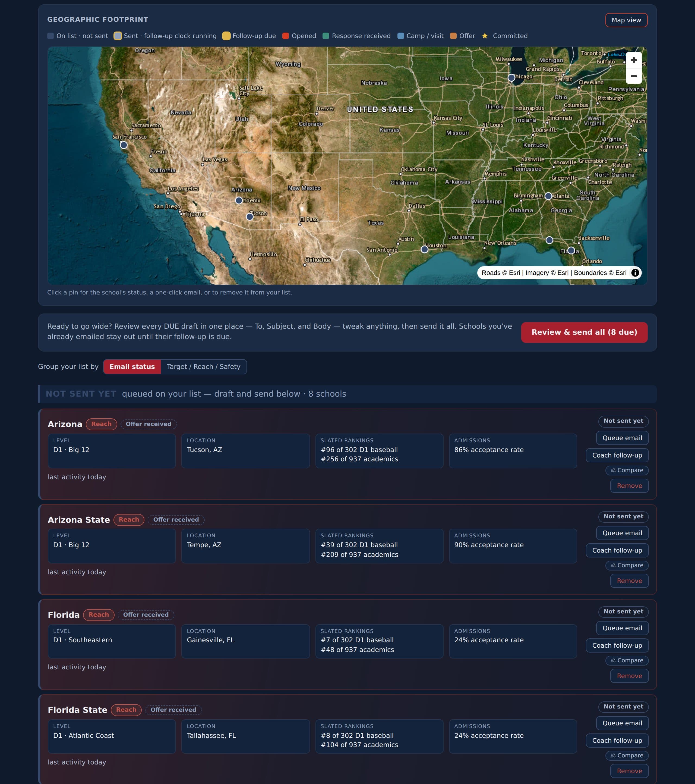Viewport: 695px width, 784px height.
Task: Click the On list not sent swatch
Action: tap(50, 36)
